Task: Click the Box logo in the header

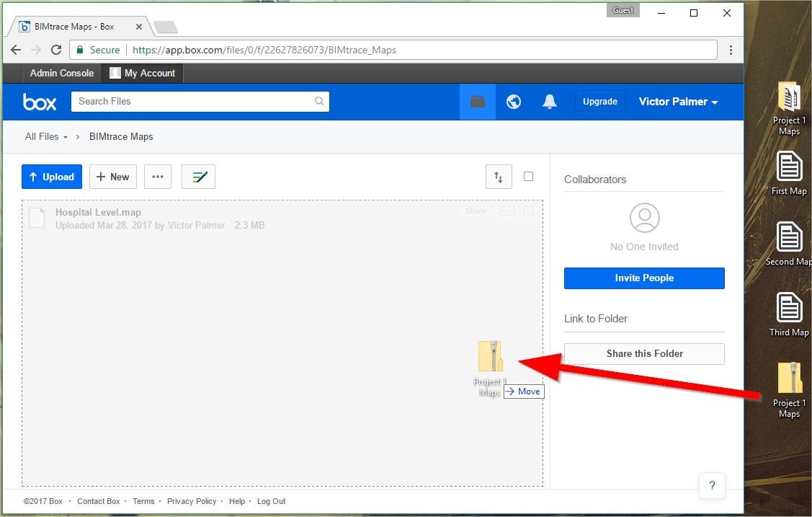Action: click(x=40, y=102)
